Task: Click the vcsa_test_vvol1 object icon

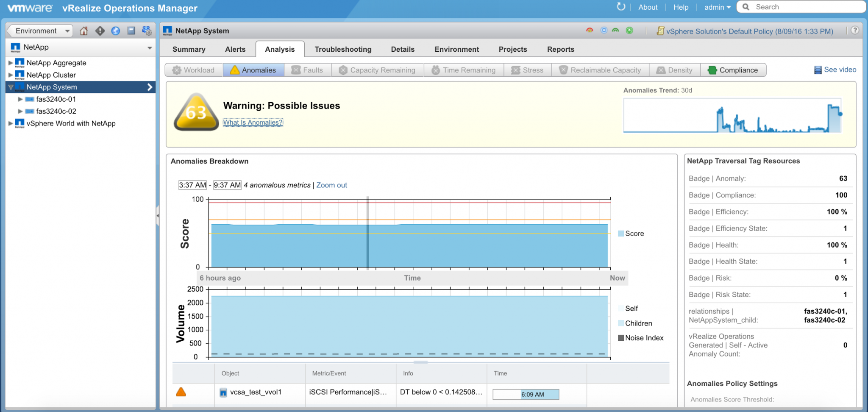Action: pyautogui.click(x=223, y=393)
